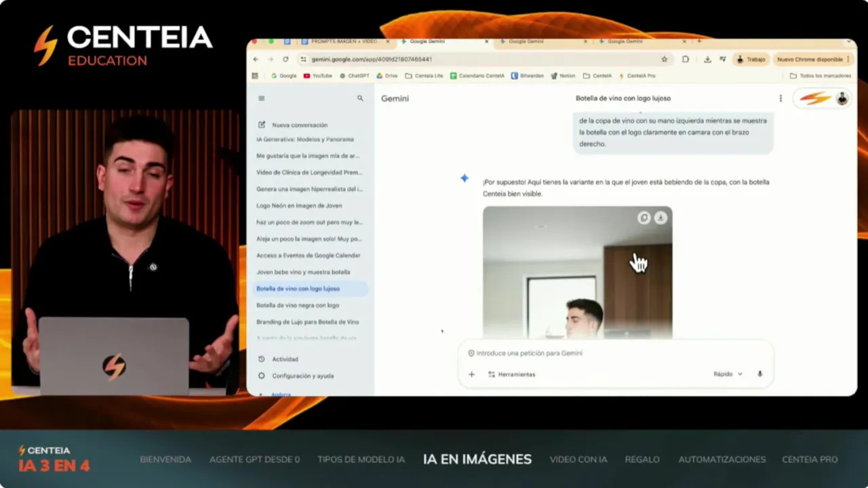868x488 pixels.
Task: Open the Bitwarden bookmark
Action: (x=528, y=76)
